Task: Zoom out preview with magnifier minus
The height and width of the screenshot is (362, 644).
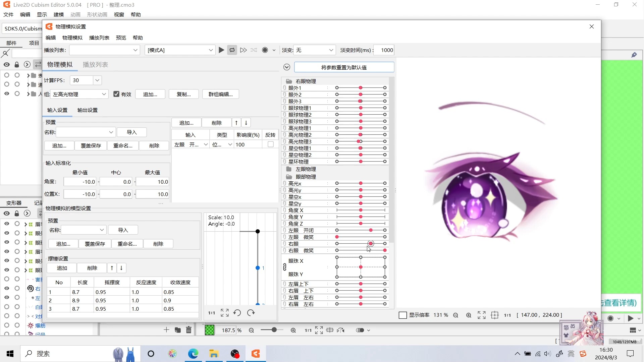Action: pos(455,315)
